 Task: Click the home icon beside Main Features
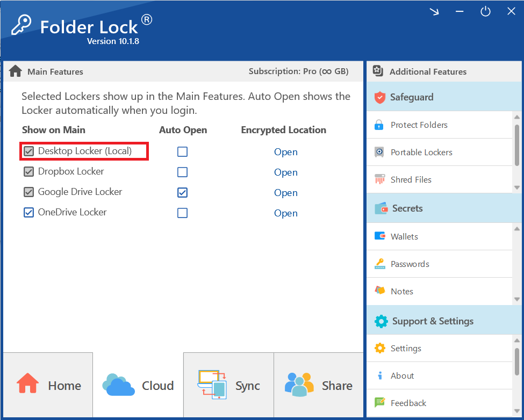15,71
